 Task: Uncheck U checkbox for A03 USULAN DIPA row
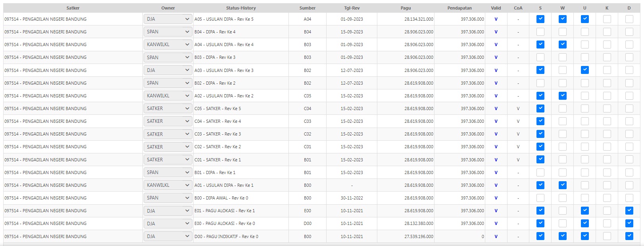point(584,70)
